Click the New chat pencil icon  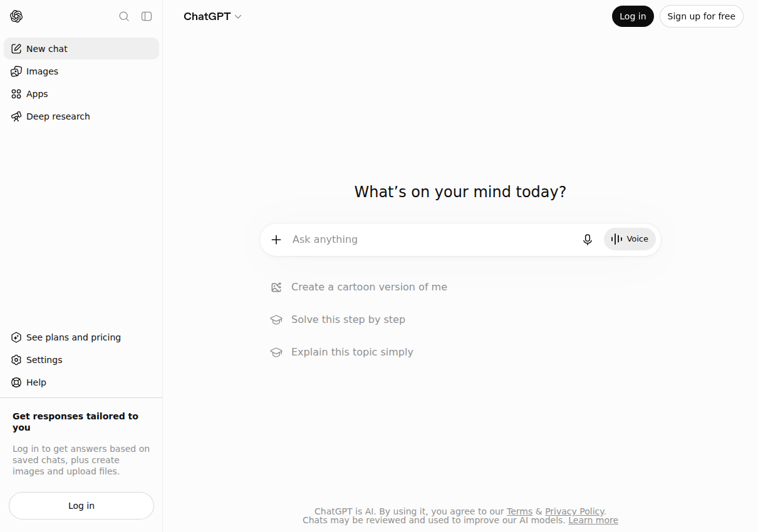click(16, 49)
